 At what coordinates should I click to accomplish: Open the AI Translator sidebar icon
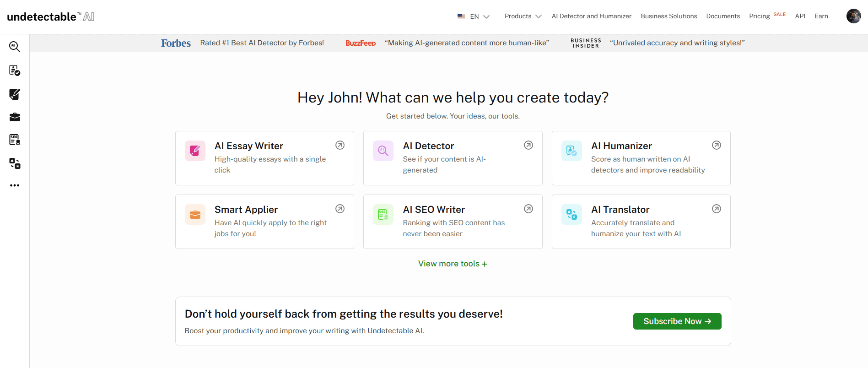tap(15, 163)
